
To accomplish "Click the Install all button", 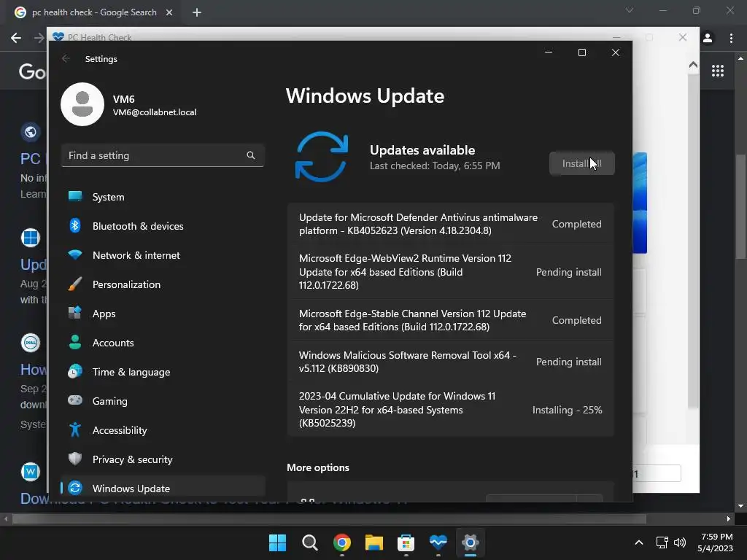I will [x=581, y=163].
